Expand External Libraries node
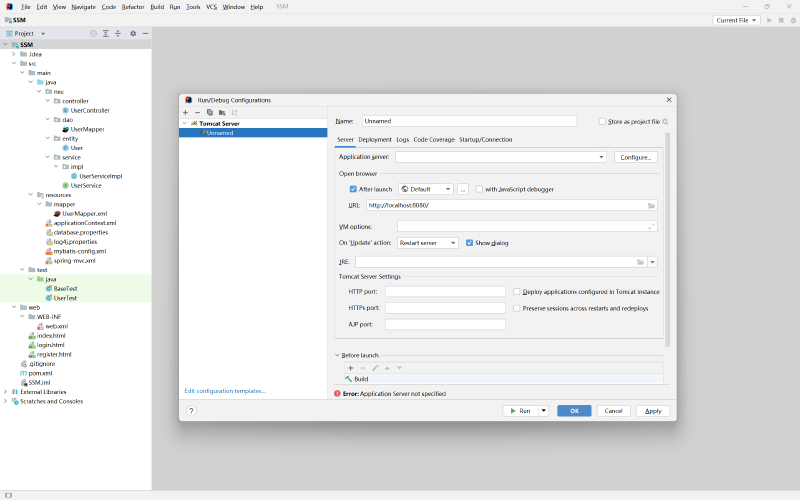Image resolution: width=800 pixels, height=500 pixels. [x=6, y=392]
